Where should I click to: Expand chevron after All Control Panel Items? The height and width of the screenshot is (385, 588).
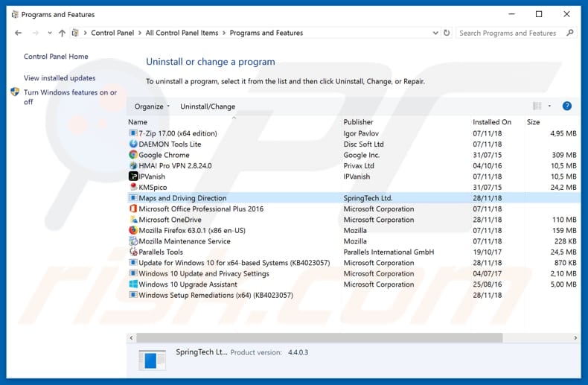[224, 33]
